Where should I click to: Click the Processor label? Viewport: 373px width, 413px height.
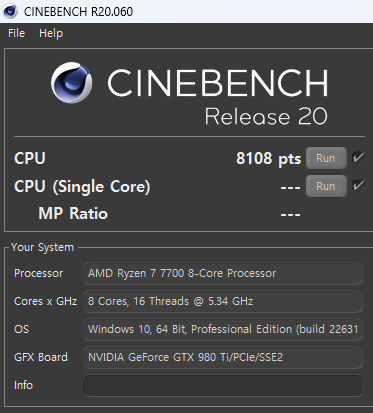click(38, 273)
